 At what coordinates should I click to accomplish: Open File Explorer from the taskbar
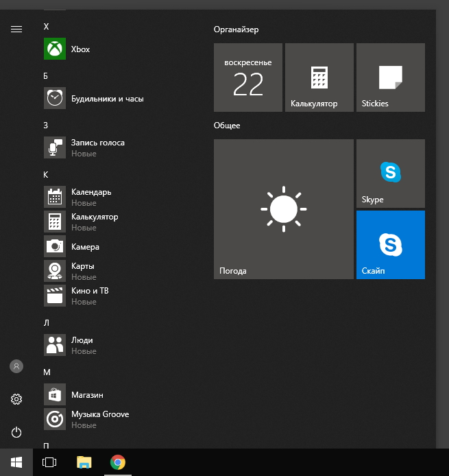pyautogui.click(x=84, y=462)
